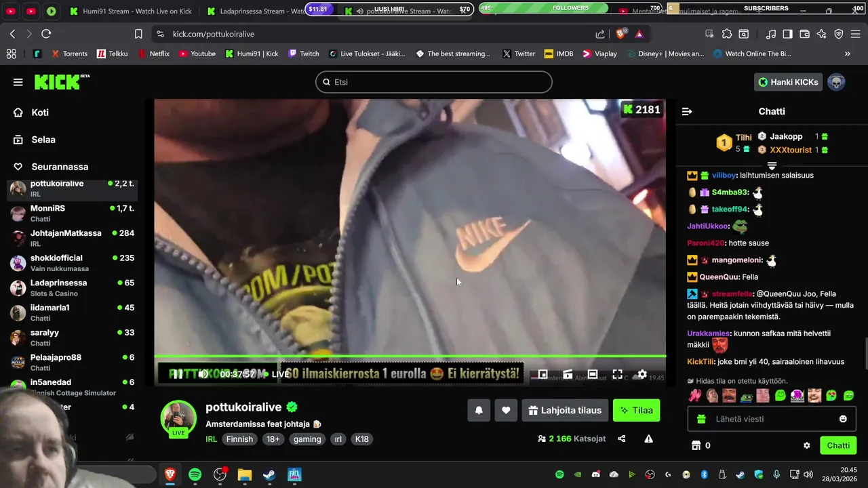868x488 pixels.
Task: Open Brave VPN shield icon
Action: [839, 34]
